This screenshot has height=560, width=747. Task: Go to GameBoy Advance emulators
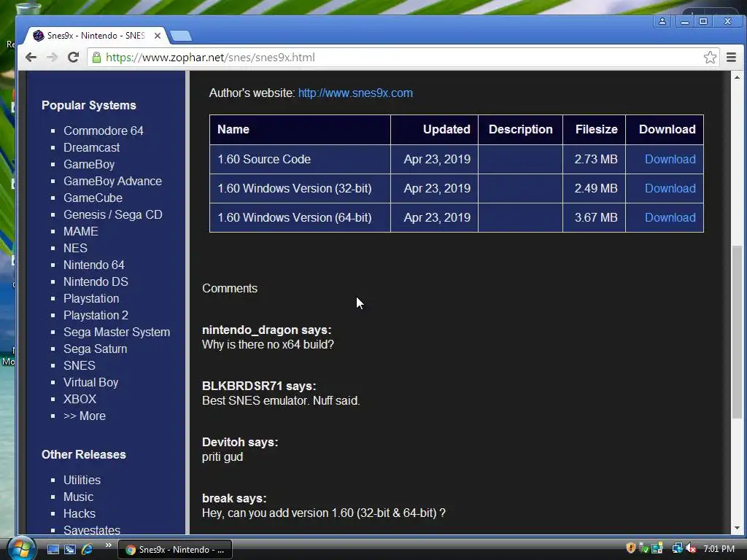click(x=112, y=181)
